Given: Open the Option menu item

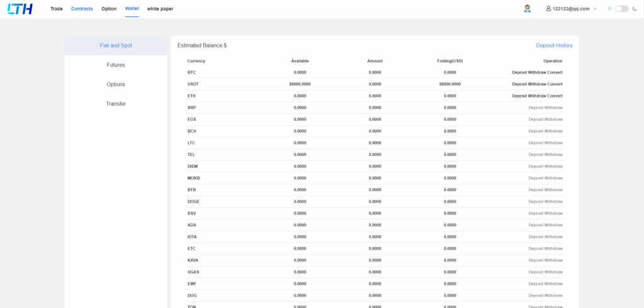Looking at the screenshot, I should point(109,9).
